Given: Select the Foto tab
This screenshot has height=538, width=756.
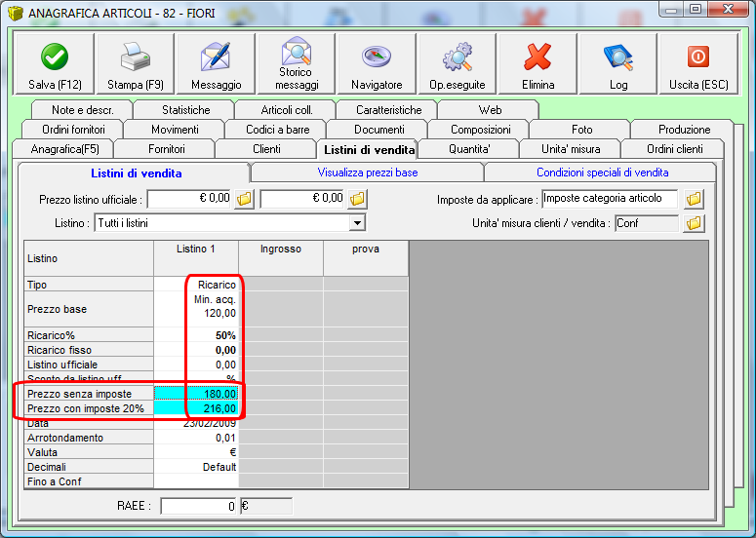Looking at the screenshot, I should pyautogui.click(x=582, y=130).
